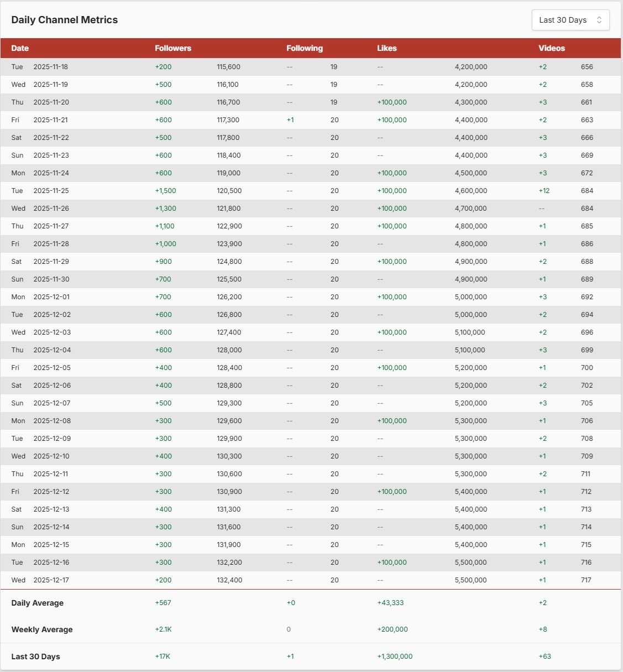The height and width of the screenshot is (672, 623).
Task: Select the 2025-12-17 date cell
Action: [x=51, y=580]
